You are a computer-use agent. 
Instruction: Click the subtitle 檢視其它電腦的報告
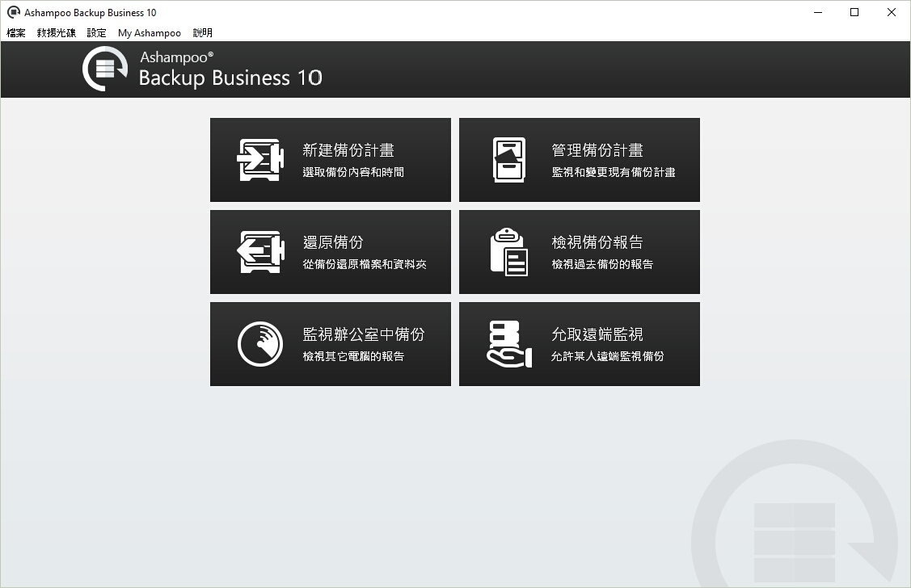[353, 356]
